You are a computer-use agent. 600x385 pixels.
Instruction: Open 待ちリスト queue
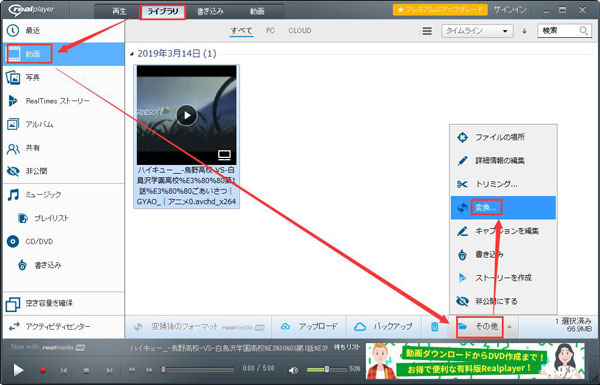click(347, 347)
